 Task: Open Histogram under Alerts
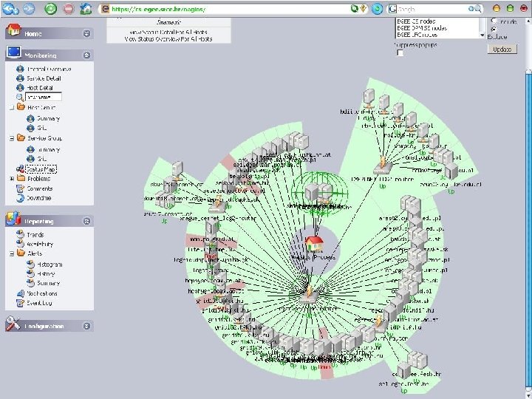[x=50, y=265]
